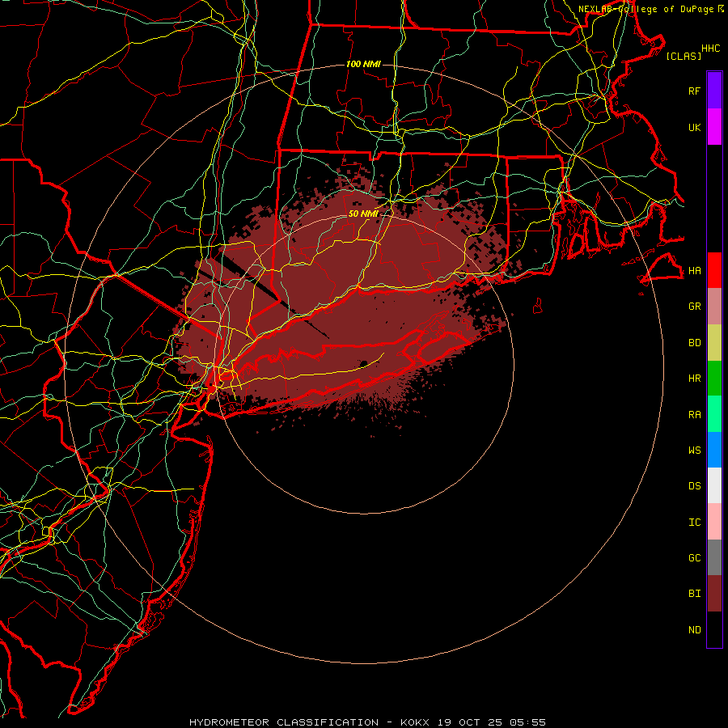Click the NEXLAB College of DuPage credit
The width and height of the screenshot is (728, 728).
click(x=650, y=9)
